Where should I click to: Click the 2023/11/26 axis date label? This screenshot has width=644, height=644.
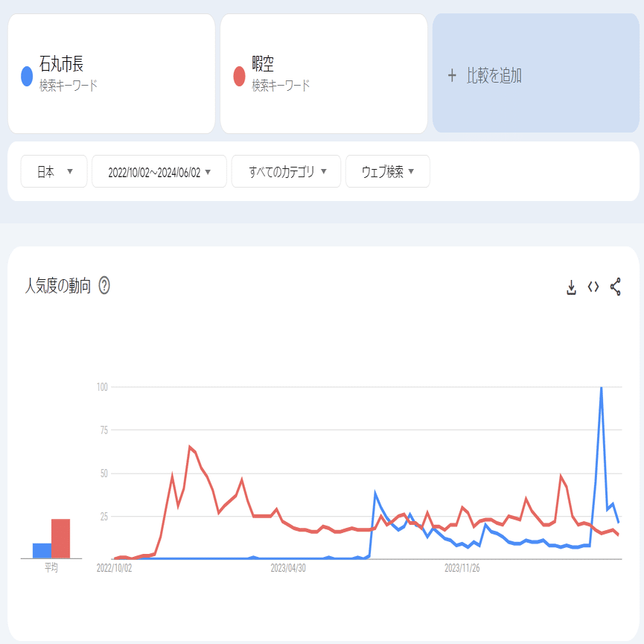[x=462, y=568]
